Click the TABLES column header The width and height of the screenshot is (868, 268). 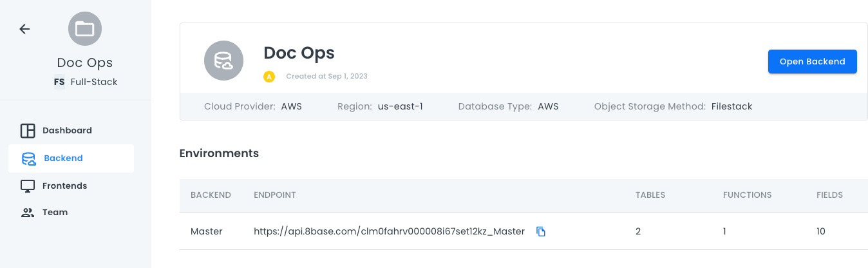coord(650,195)
